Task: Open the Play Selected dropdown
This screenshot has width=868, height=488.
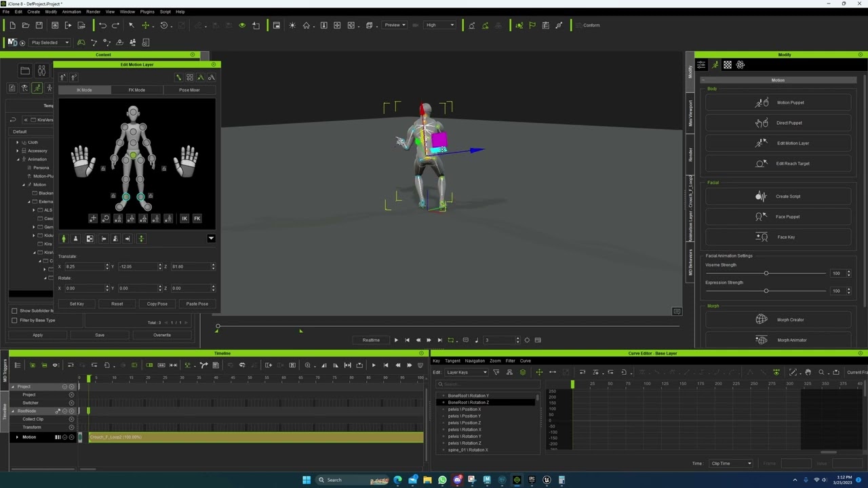Action: [50, 43]
